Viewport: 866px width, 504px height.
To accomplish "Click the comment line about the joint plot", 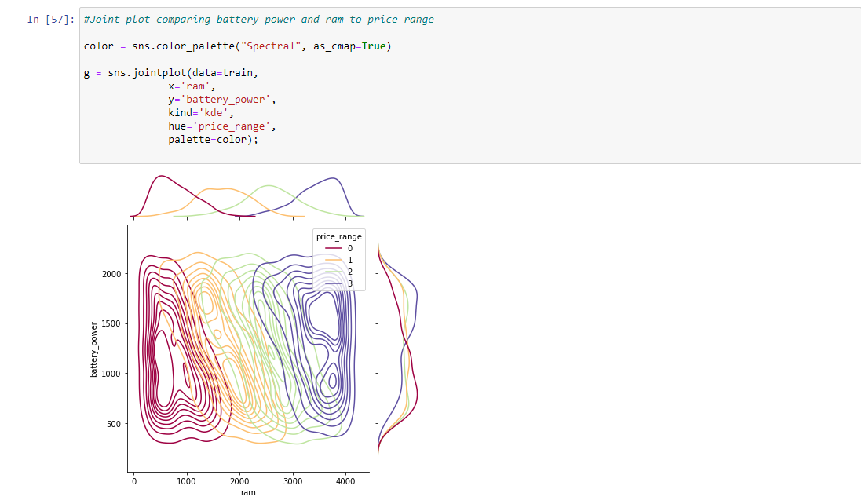I will [258, 20].
